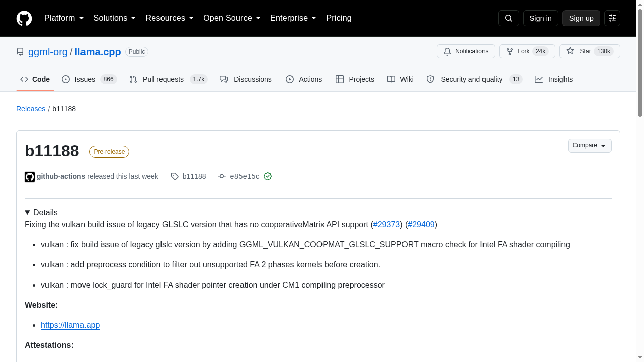Expand the Open Source menu
The image size is (644, 362).
coord(232,18)
